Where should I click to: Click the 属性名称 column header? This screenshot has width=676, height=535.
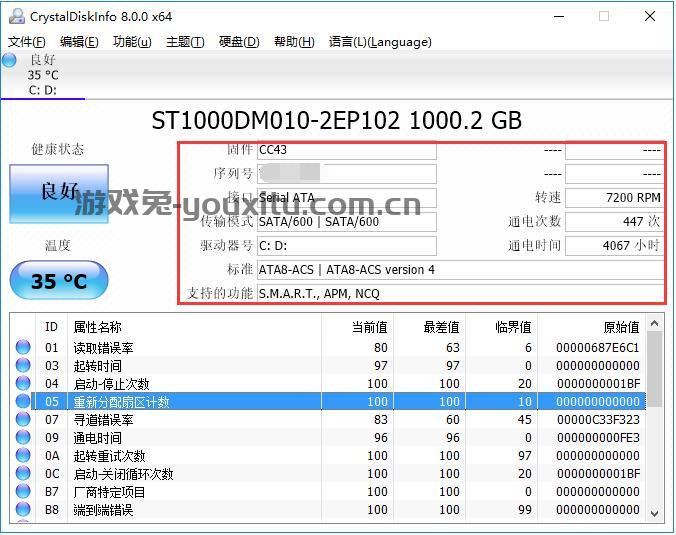[194, 327]
